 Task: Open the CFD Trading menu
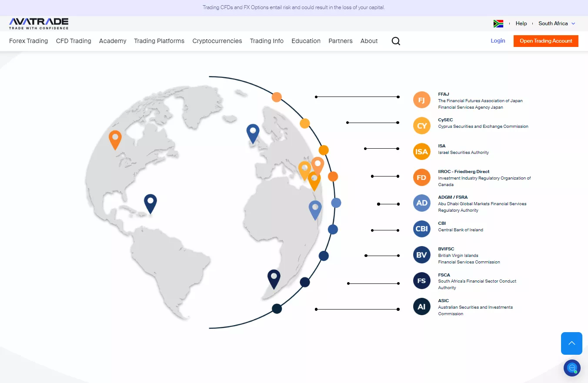(x=73, y=41)
